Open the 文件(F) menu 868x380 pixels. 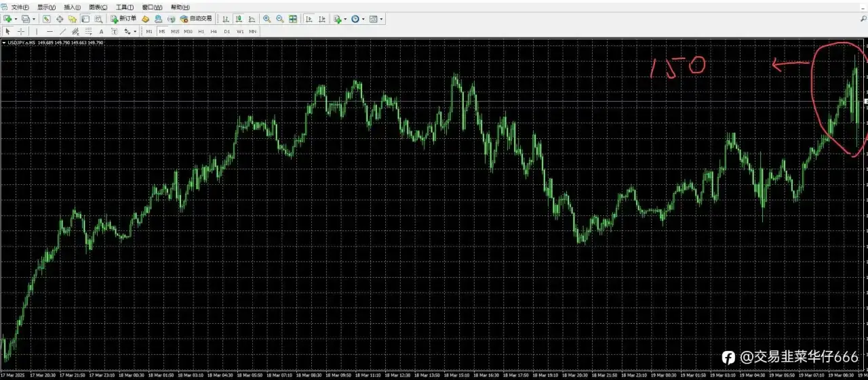pos(20,7)
